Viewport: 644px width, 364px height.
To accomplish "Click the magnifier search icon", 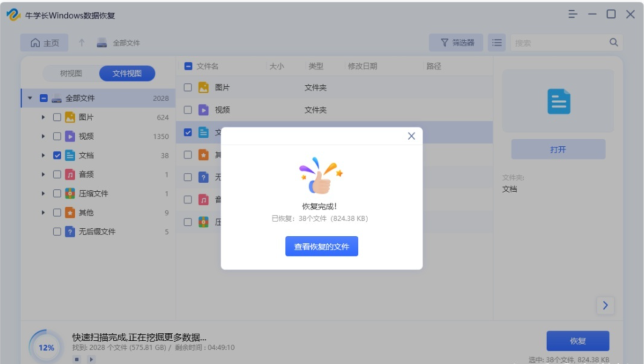I will (614, 43).
